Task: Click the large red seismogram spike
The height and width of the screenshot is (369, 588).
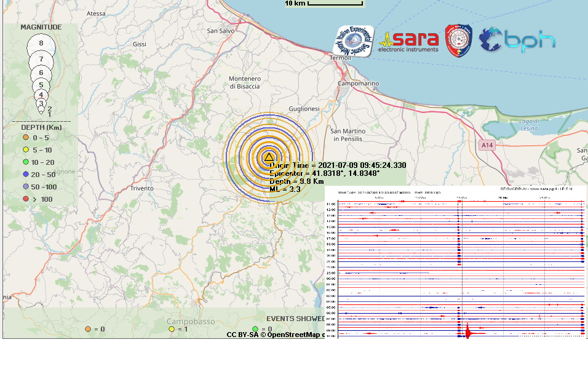Action: tap(467, 331)
